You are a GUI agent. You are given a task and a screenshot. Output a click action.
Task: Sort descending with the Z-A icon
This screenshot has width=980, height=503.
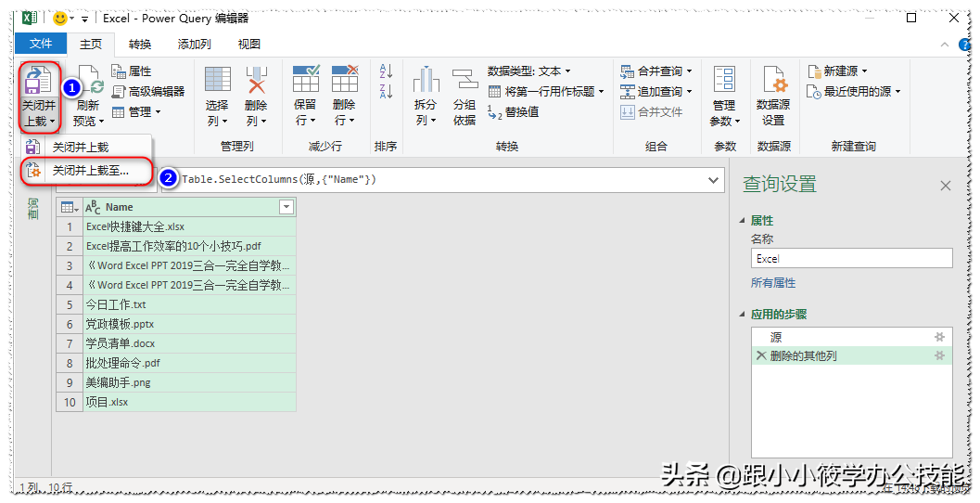point(386,91)
